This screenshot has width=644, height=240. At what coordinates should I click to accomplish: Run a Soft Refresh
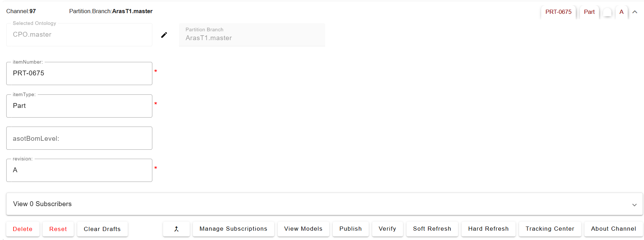pyautogui.click(x=432, y=229)
